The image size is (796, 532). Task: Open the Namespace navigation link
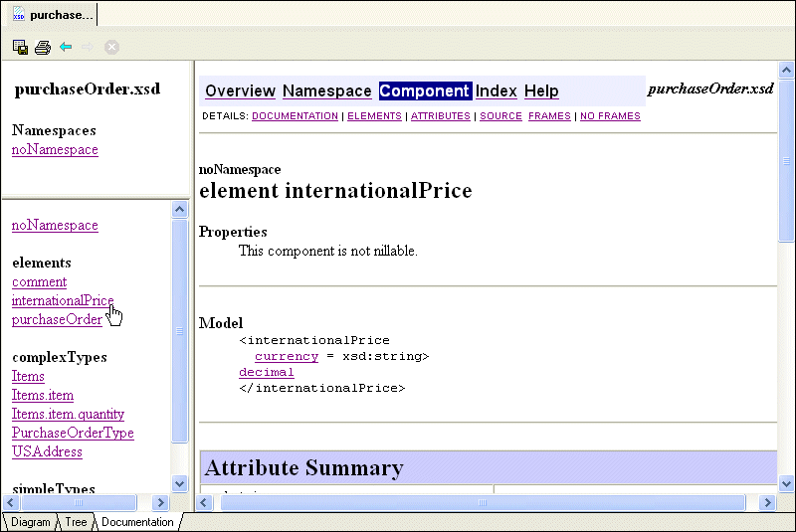pos(326,91)
